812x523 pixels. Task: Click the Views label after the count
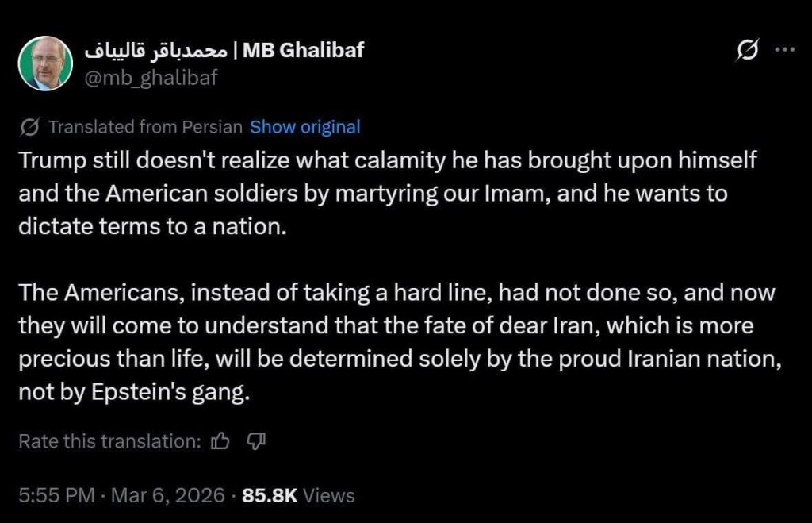point(329,496)
